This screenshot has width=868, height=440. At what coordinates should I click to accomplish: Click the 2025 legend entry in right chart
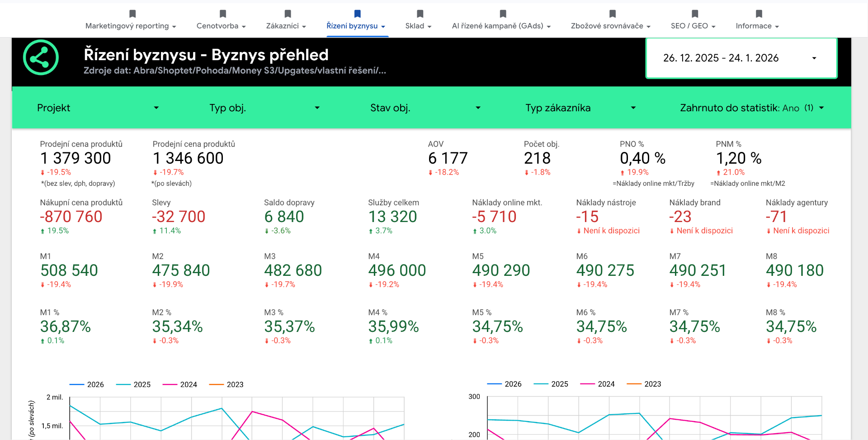coord(551,384)
